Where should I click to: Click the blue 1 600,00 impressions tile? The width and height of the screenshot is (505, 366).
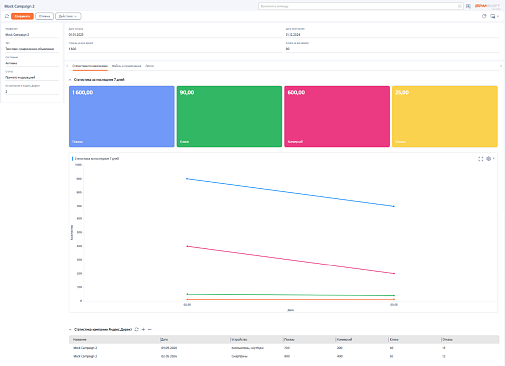pyautogui.click(x=122, y=116)
